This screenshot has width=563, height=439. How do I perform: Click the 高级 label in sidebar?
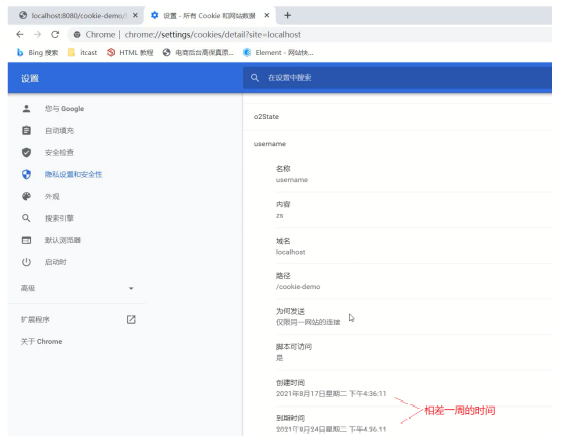(x=28, y=288)
